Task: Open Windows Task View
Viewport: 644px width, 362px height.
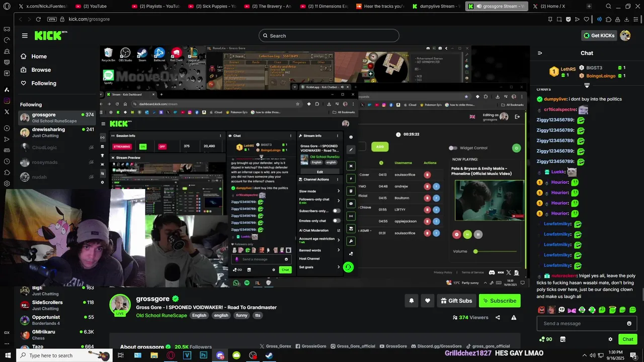Action: 121,355
